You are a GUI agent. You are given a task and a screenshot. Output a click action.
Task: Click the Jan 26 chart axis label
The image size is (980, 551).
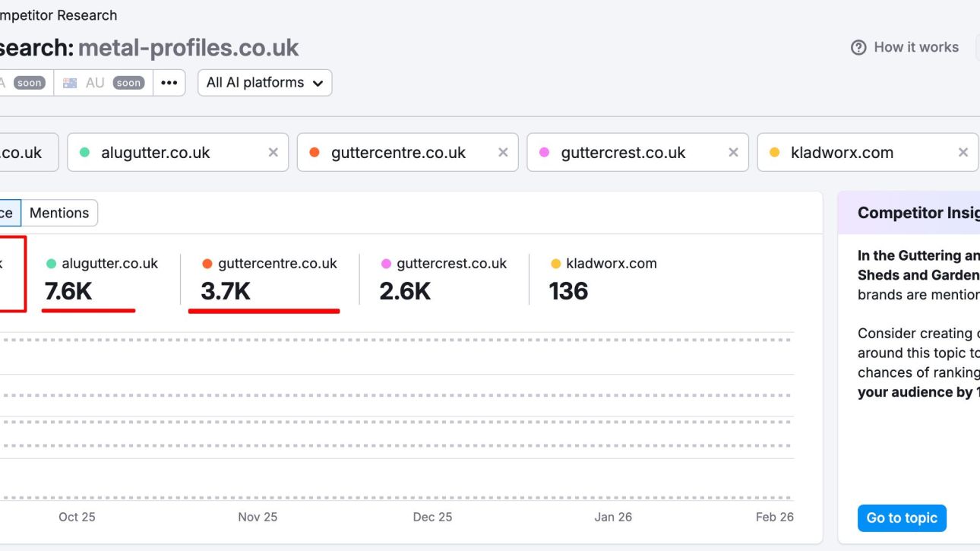pyautogui.click(x=612, y=517)
